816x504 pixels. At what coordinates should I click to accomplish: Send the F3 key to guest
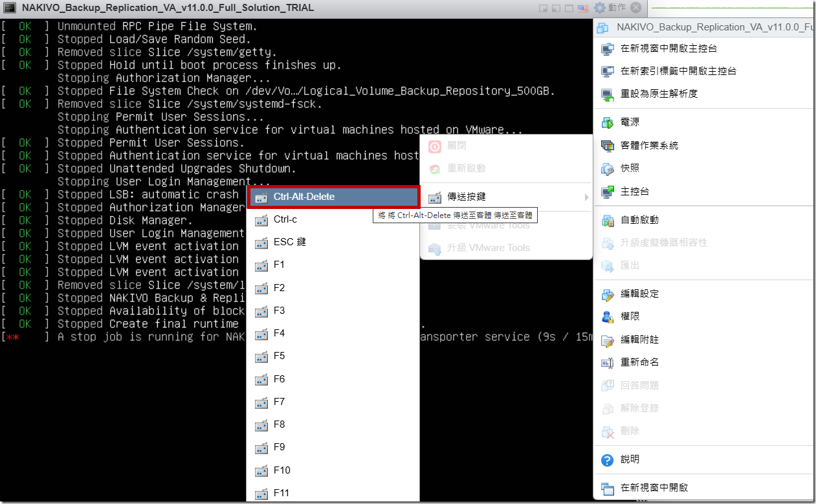click(333, 311)
